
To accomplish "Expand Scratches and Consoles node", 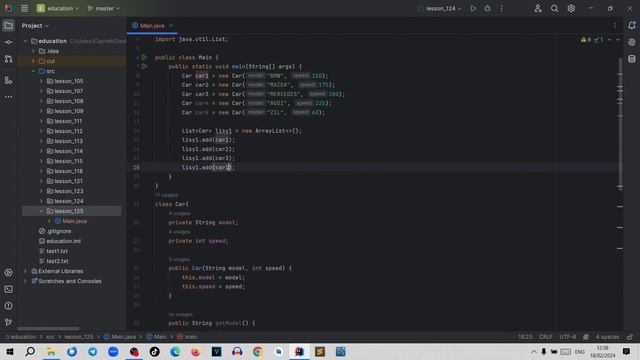I will [x=25, y=281].
